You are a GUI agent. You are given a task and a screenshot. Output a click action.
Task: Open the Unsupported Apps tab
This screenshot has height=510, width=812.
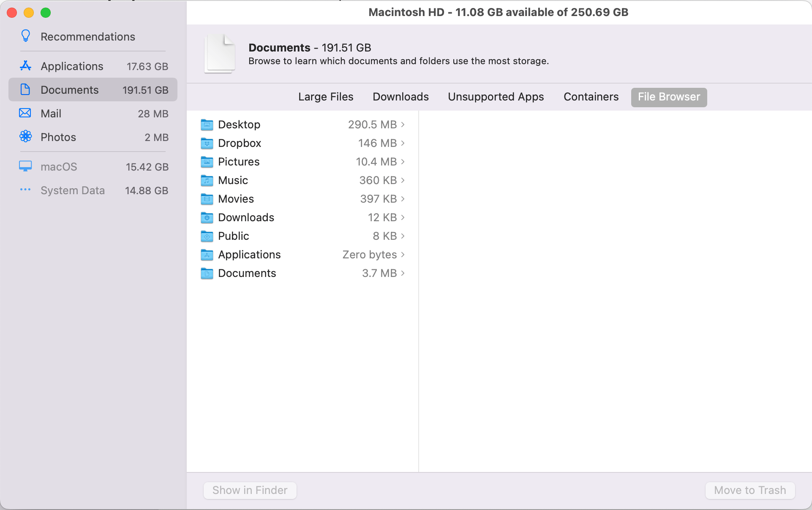(x=495, y=97)
